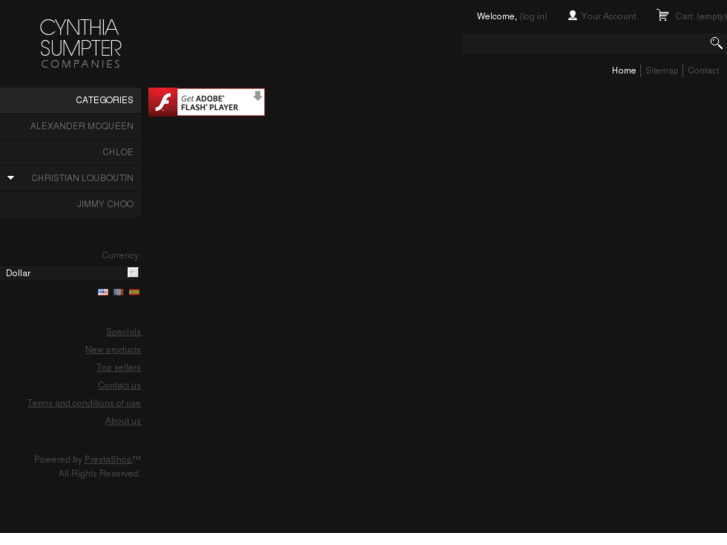Open the New products link
Image resolution: width=727 pixels, height=545 pixels.
click(x=113, y=350)
